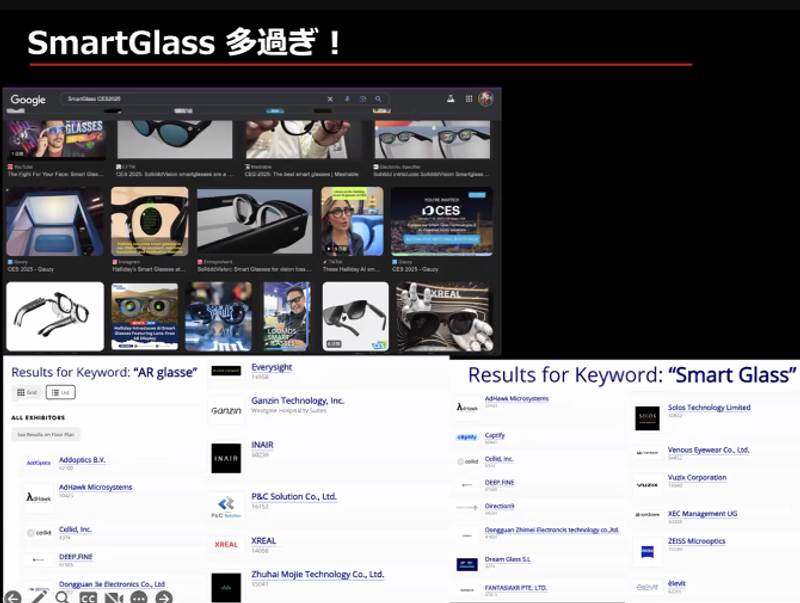Open the pen annotation tool
This screenshot has height=603, width=800.
pos(39,596)
